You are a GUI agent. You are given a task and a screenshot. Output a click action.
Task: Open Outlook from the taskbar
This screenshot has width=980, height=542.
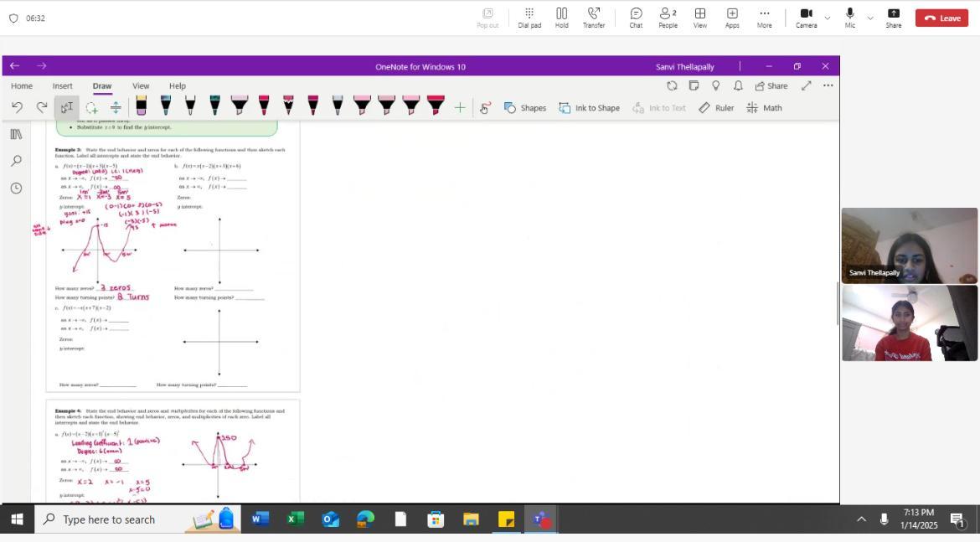[x=330, y=519]
